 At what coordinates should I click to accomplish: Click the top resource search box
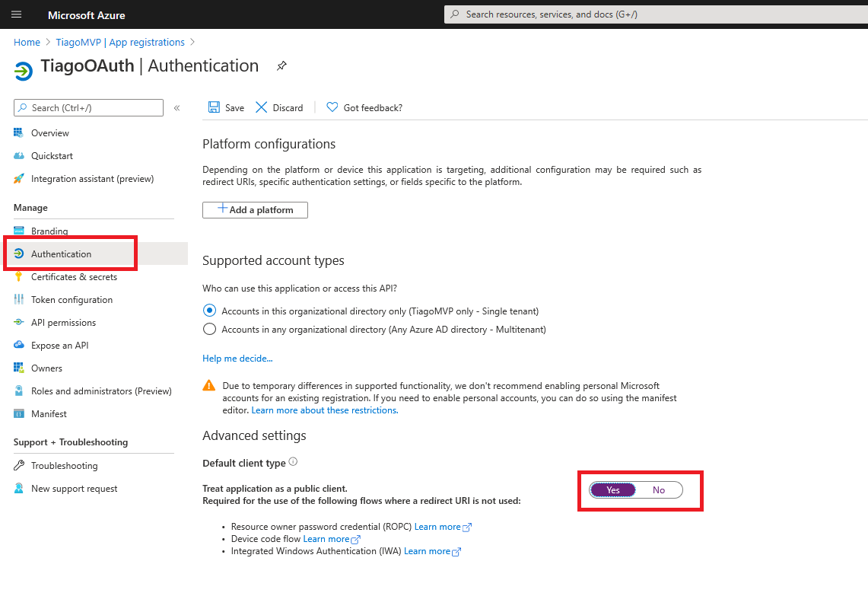click(654, 14)
